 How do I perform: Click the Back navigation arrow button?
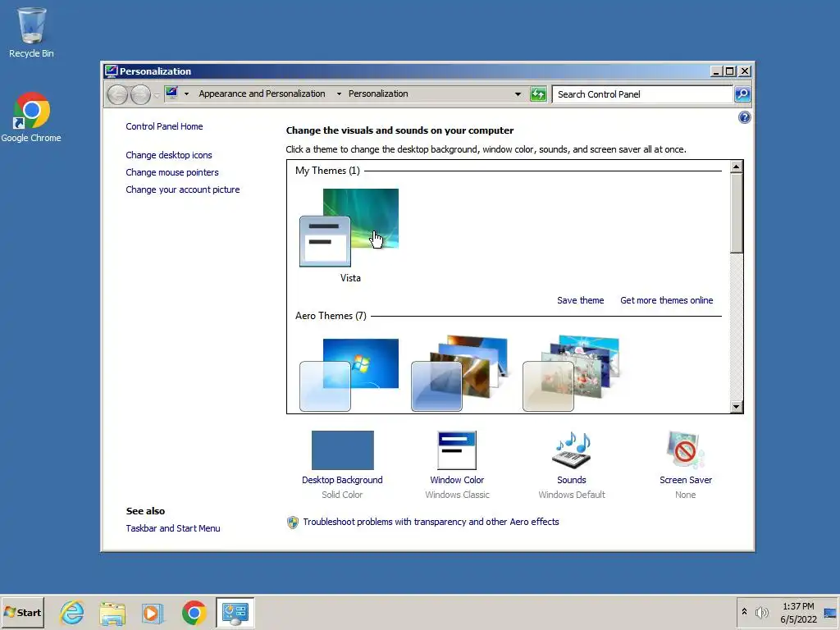pyautogui.click(x=117, y=95)
